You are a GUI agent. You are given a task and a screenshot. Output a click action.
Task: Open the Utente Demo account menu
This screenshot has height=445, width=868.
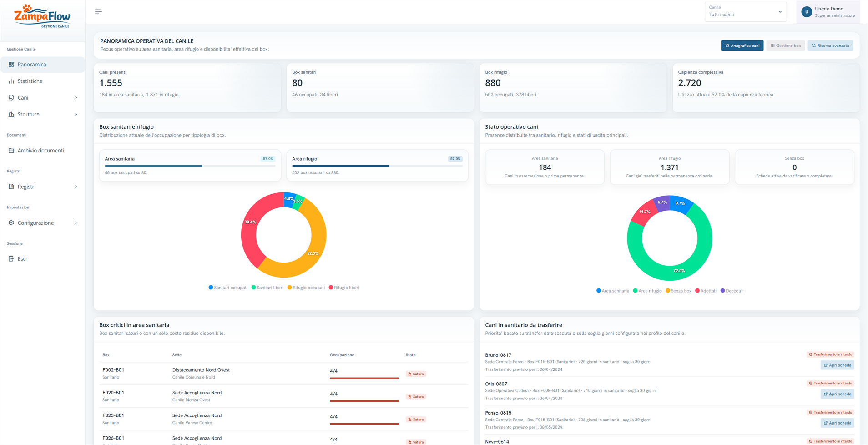click(x=828, y=12)
